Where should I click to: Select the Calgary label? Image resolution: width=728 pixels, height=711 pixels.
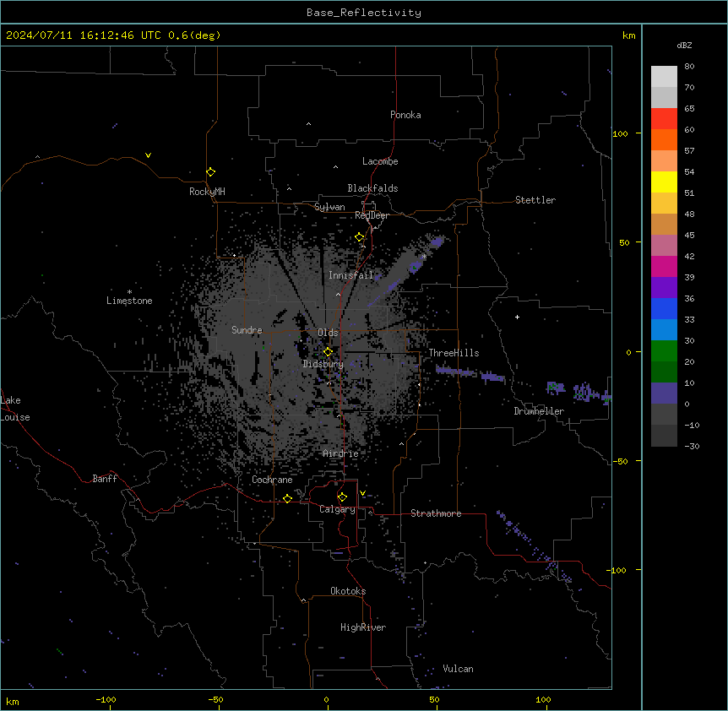338,509
